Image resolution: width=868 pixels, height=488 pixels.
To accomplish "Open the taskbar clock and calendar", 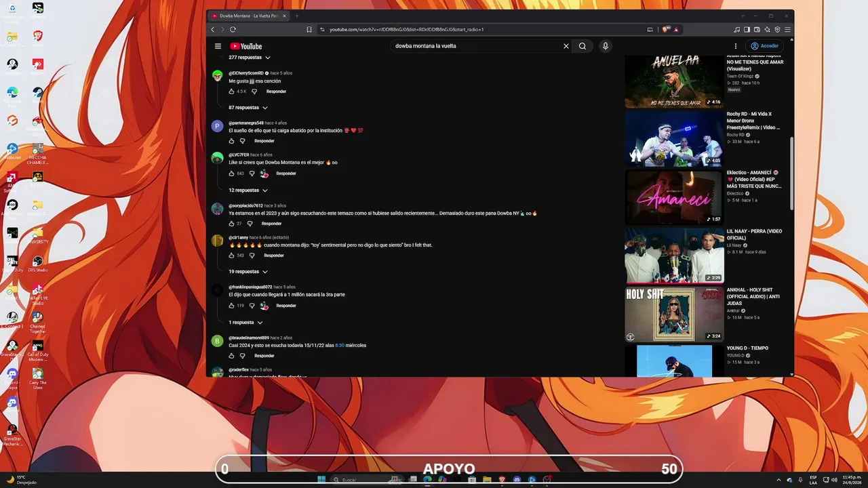I will click(x=852, y=480).
